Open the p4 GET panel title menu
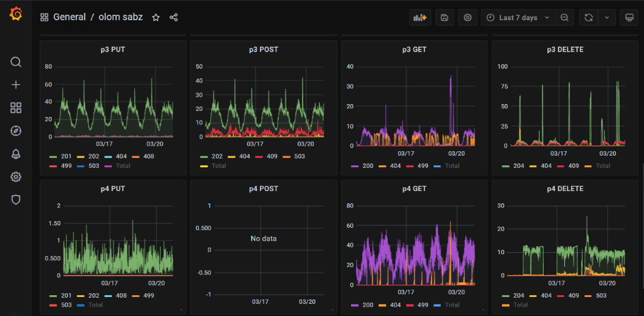The width and height of the screenshot is (644, 316). [x=414, y=189]
